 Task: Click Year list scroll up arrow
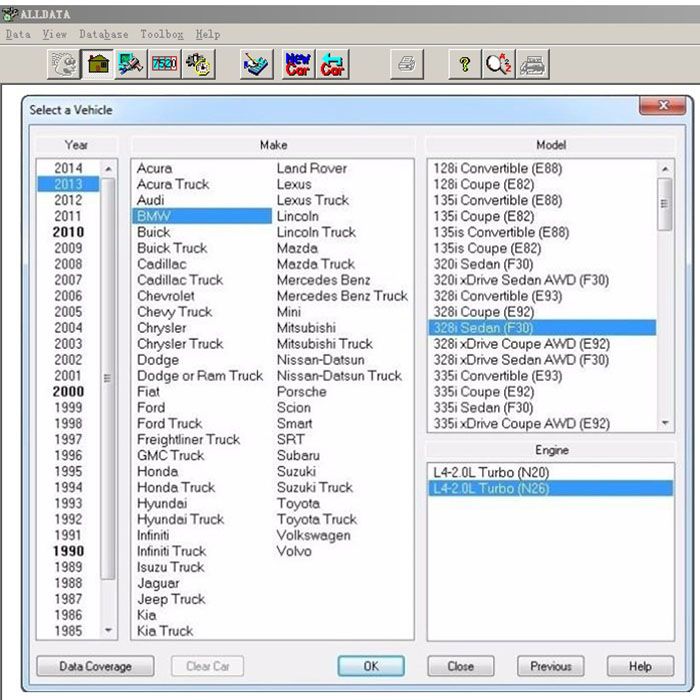pyautogui.click(x=108, y=169)
